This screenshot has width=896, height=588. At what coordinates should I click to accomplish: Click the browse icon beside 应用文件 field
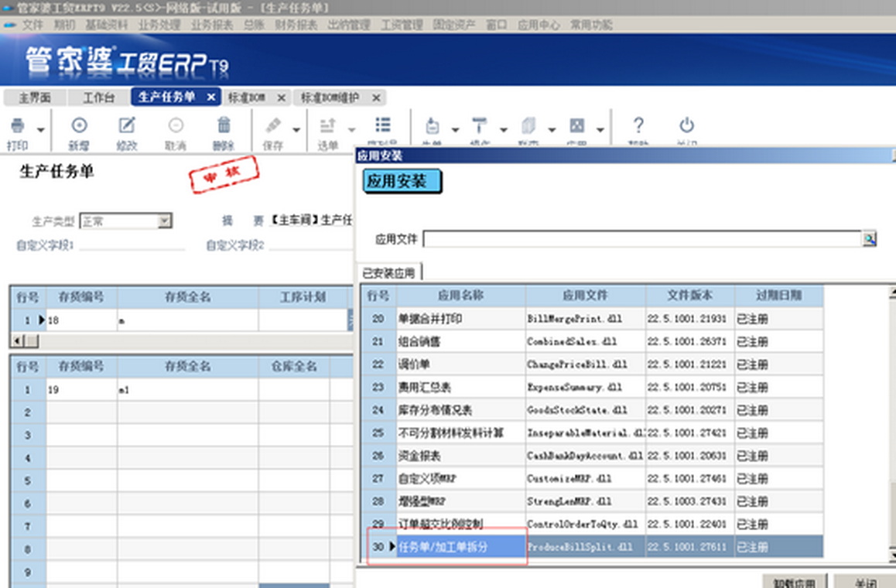pos(870,239)
